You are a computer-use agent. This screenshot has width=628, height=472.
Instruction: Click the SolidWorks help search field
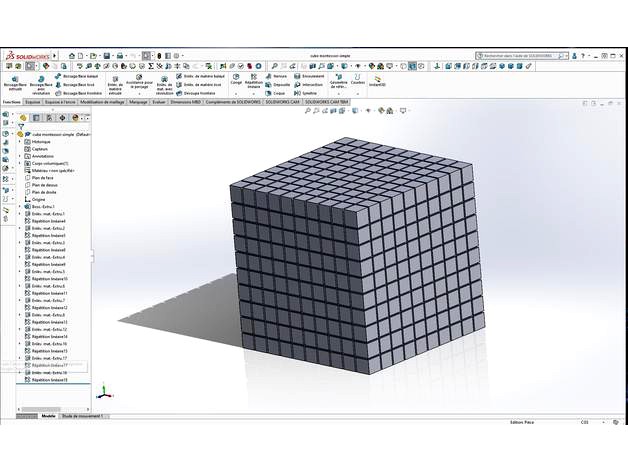(521, 56)
